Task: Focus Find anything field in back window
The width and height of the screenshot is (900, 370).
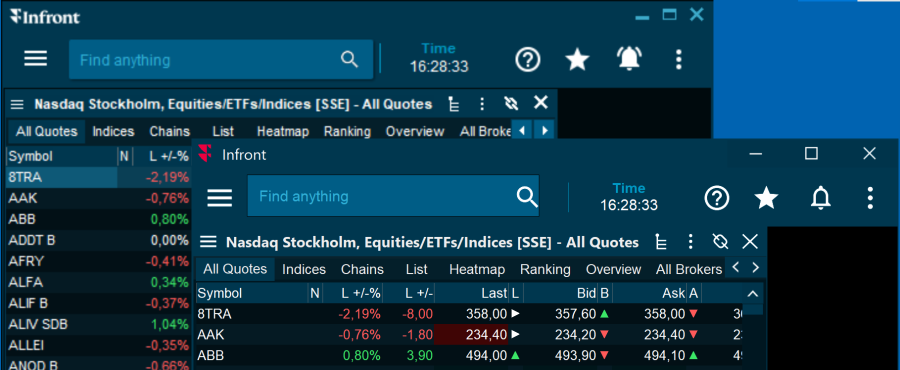Action: point(221,60)
